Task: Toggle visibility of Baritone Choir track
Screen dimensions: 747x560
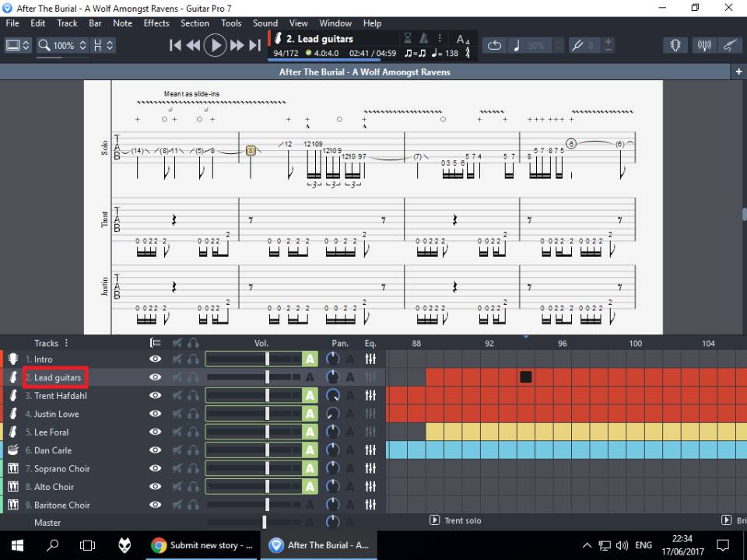Action: coord(156,505)
